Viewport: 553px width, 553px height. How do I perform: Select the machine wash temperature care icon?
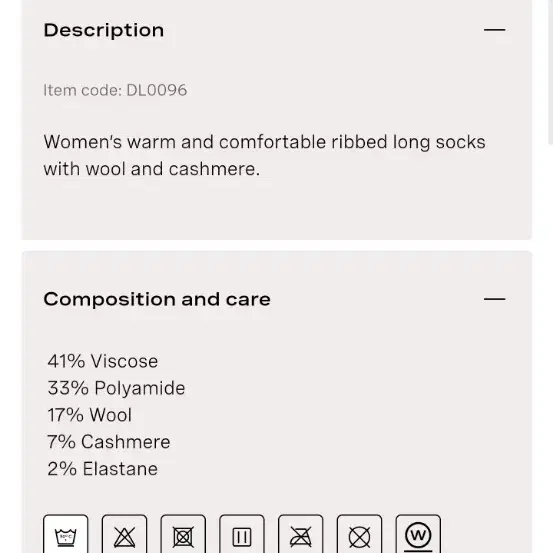pos(66,534)
